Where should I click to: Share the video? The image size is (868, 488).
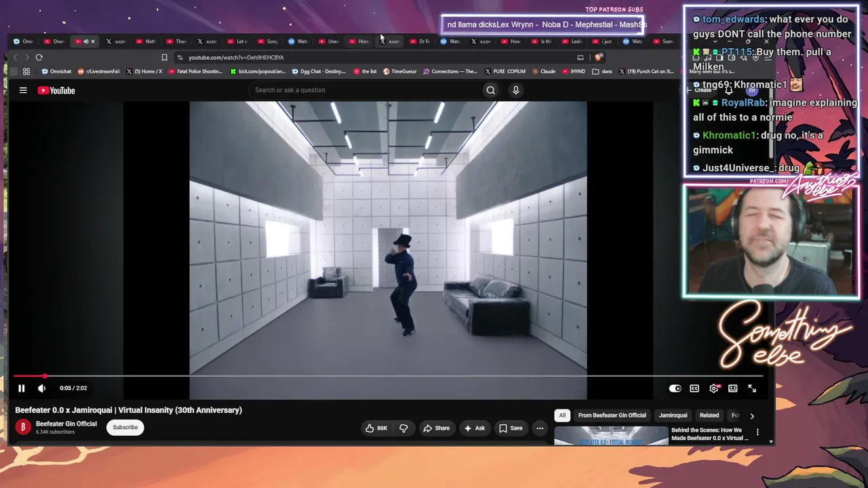click(436, 428)
